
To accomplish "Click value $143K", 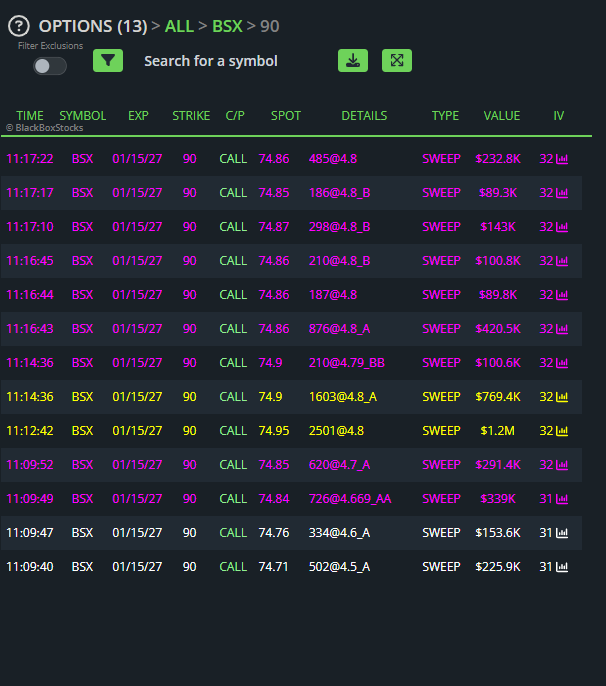I will 498,227.
